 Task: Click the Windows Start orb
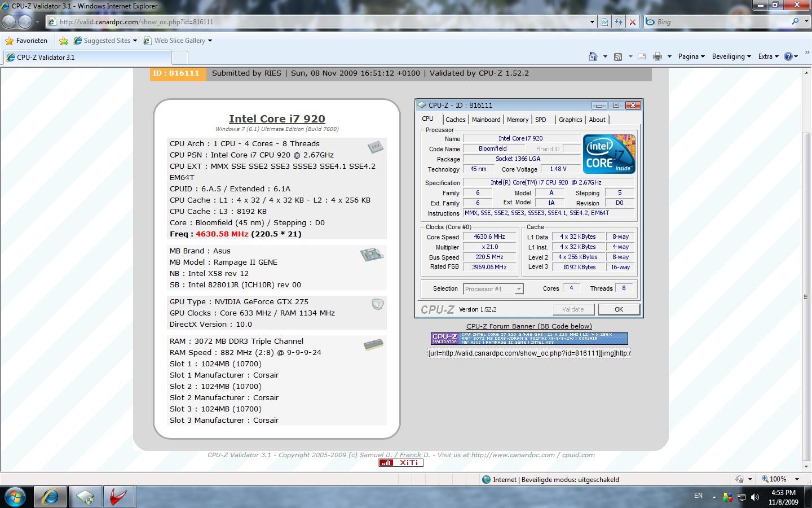16,497
